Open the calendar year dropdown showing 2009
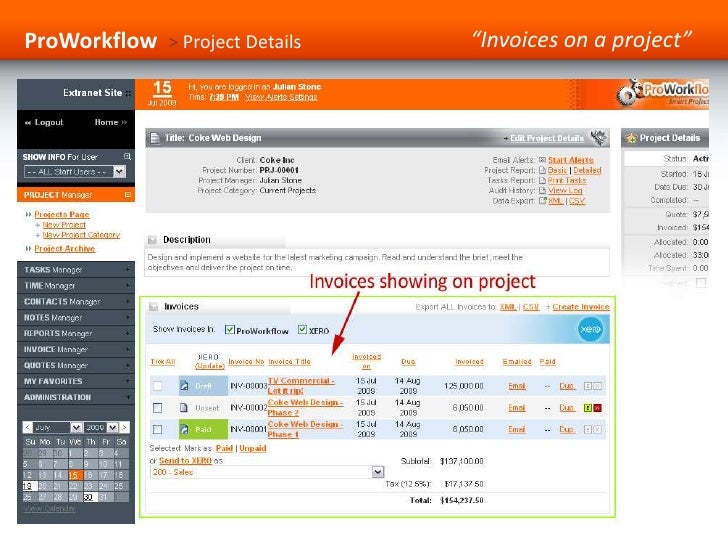Image resolution: width=728 pixels, height=546 pixels. [x=101, y=427]
